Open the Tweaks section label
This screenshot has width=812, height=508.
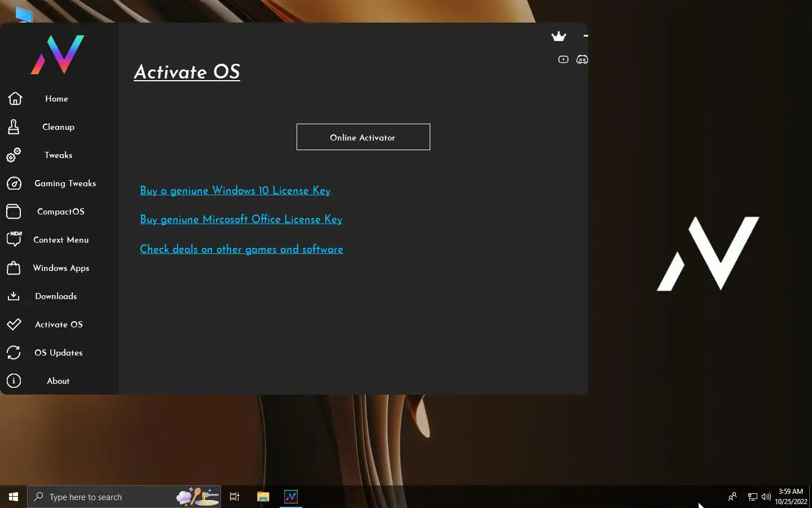click(59, 155)
